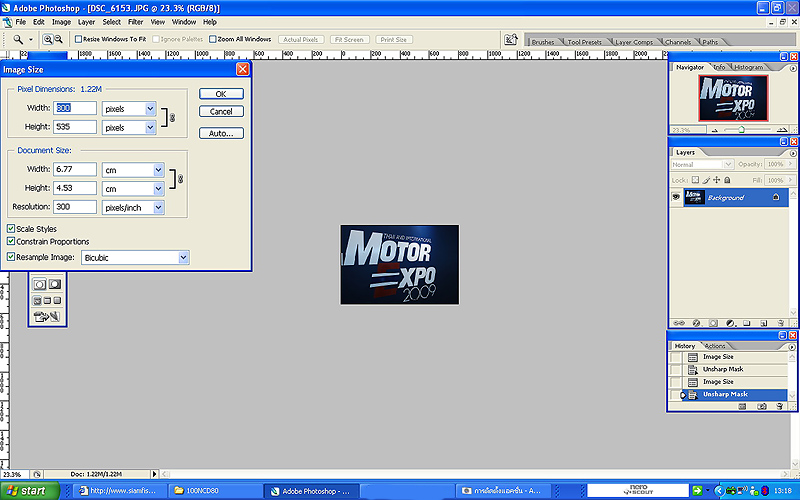Click the Navigator zoom slider handle
Viewport: 800px width, 500px height.
pyautogui.click(x=741, y=130)
